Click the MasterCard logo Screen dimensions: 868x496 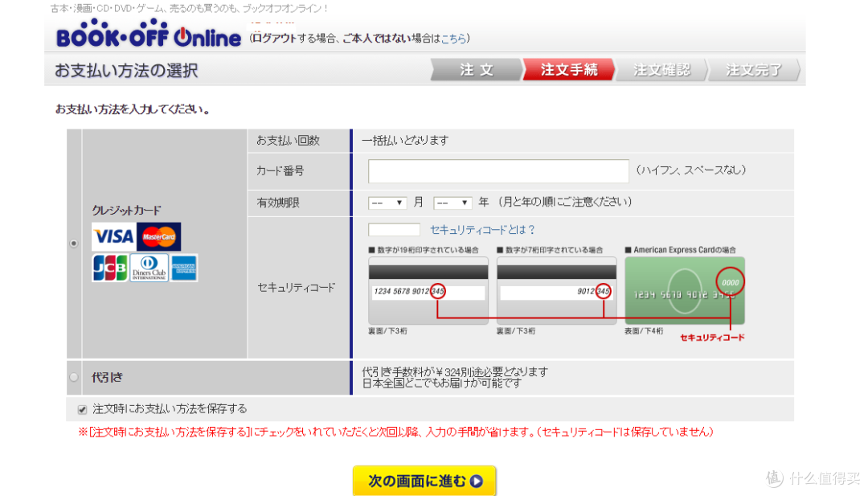(159, 237)
